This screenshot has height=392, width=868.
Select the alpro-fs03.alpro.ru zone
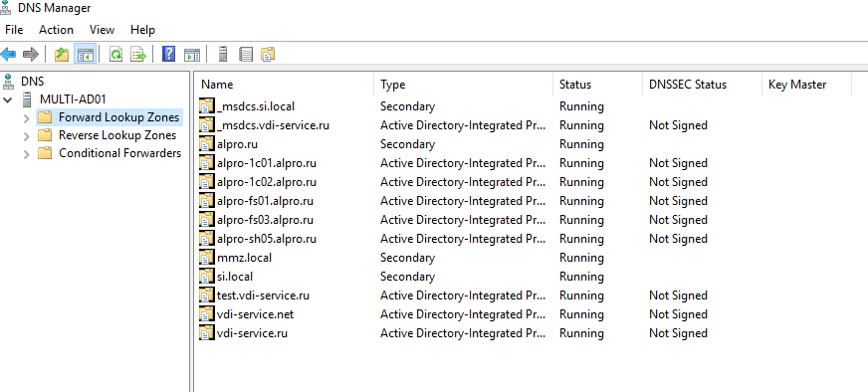265,220
